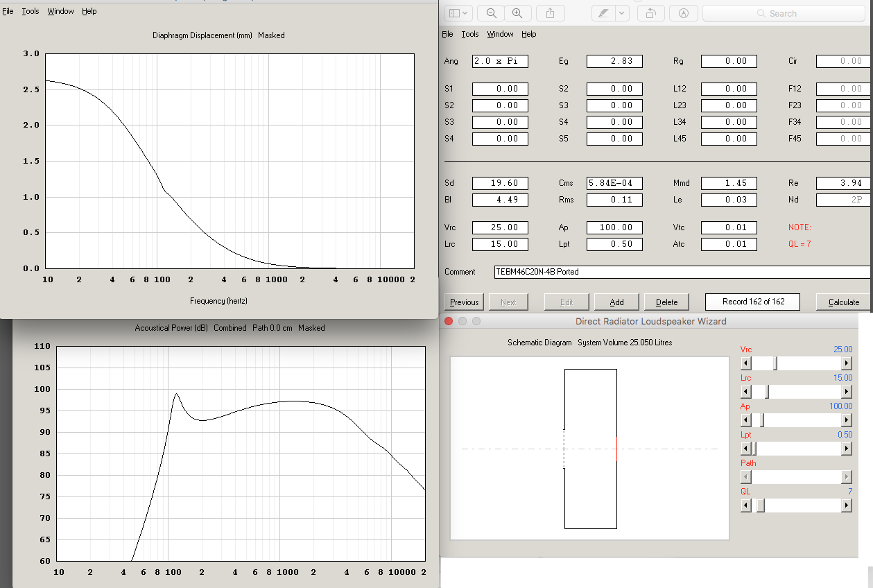The height and width of the screenshot is (588, 873).
Task: Click the red QL = 7 note
Action: pyautogui.click(x=799, y=244)
